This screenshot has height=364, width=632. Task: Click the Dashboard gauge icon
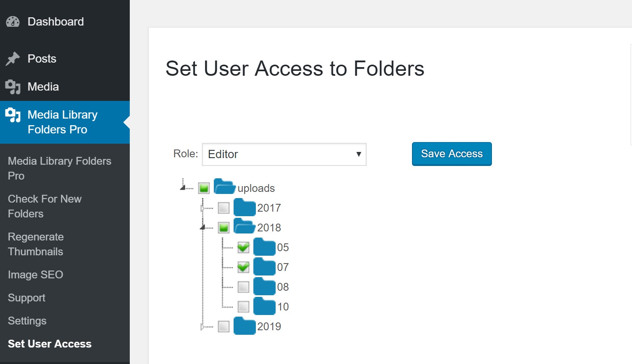coord(12,21)
